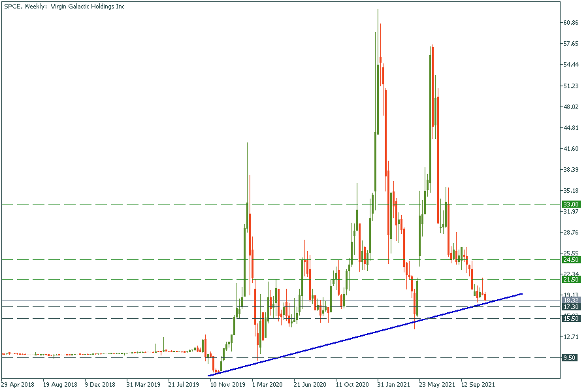Select the dark 17.30 support level tag
The image size is (588, 392).
point(572,306)
